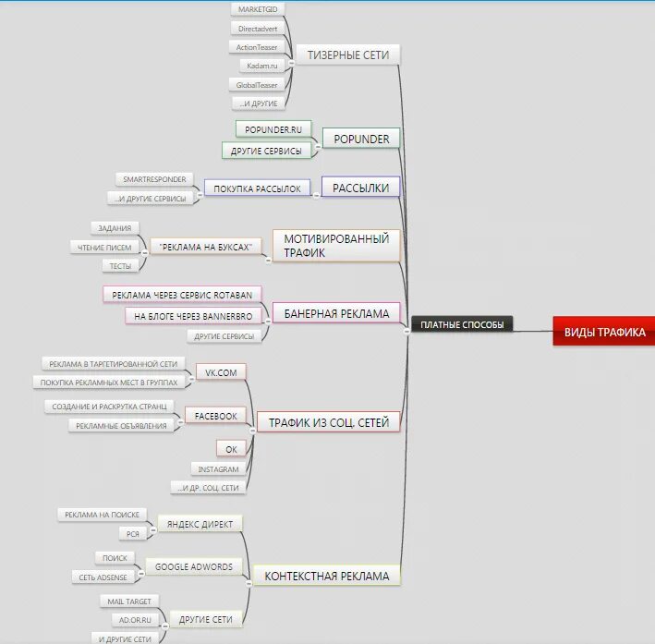Select the ТИЗЕРНЫЕ СЕТИ node

tap(348, 55)
